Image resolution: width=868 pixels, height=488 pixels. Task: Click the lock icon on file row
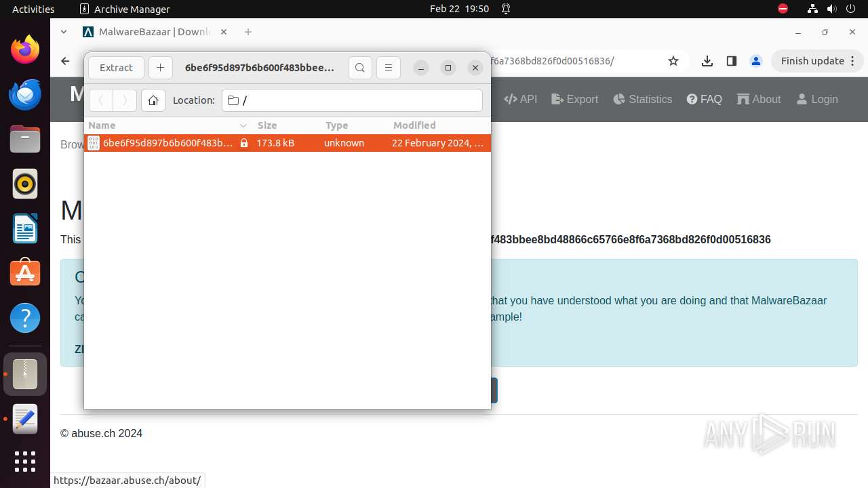pos(244,143)
